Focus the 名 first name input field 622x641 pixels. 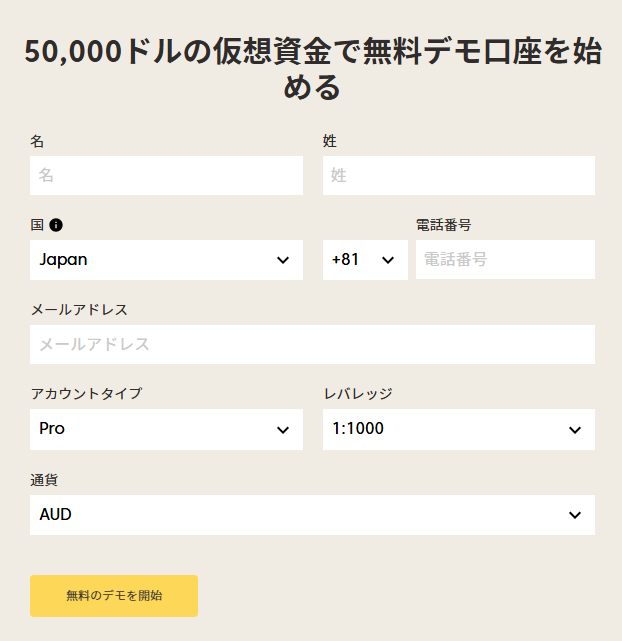166,175
